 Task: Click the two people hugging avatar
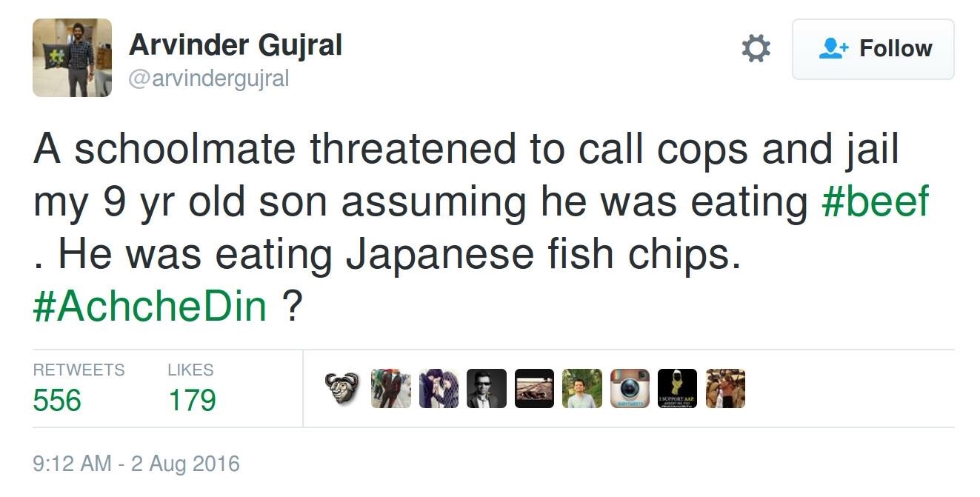pyautogui.click(x=439, y=389)
